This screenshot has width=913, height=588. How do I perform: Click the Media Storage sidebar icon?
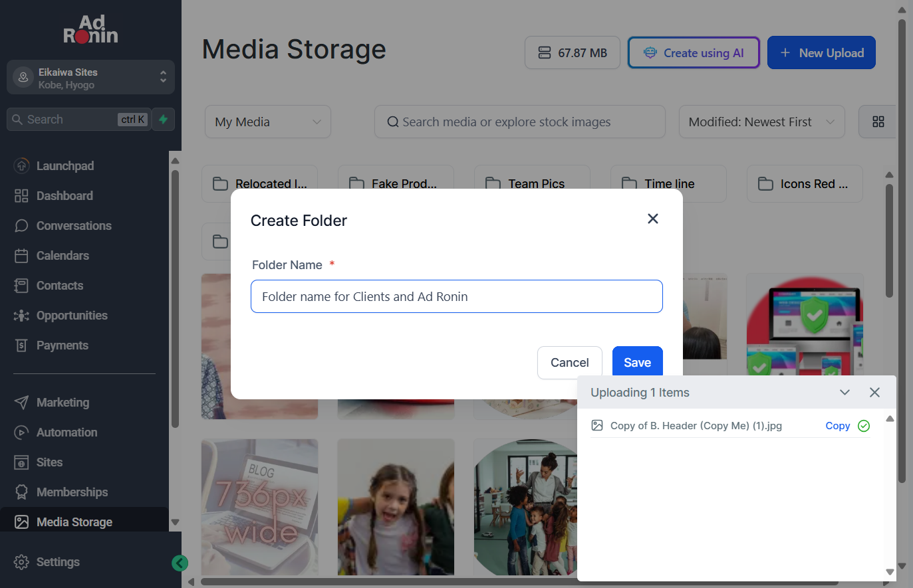(x=21, y=522)
